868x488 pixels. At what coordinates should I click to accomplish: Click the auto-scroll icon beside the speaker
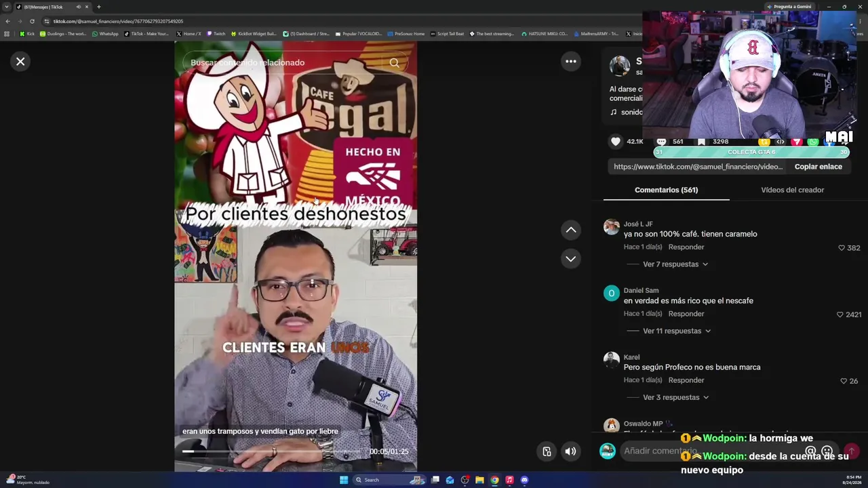coord(547,451)
